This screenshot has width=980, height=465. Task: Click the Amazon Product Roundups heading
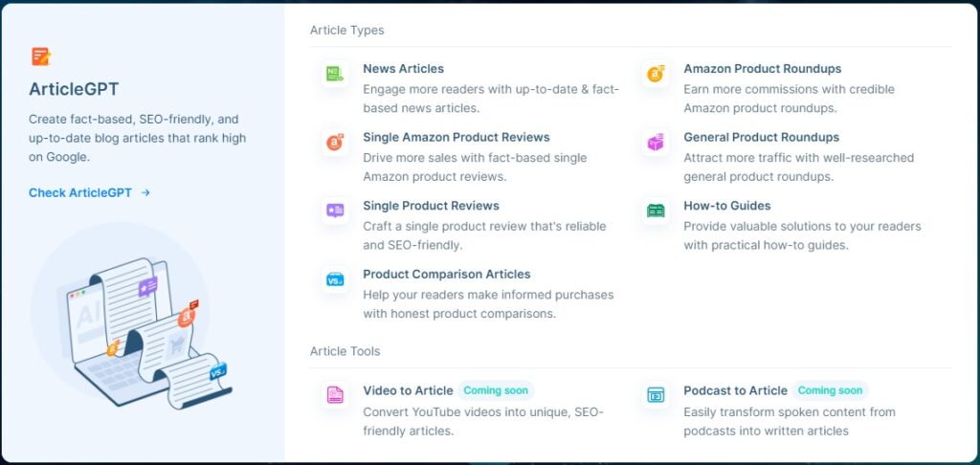pyautogui.click(x=763, y=69)
